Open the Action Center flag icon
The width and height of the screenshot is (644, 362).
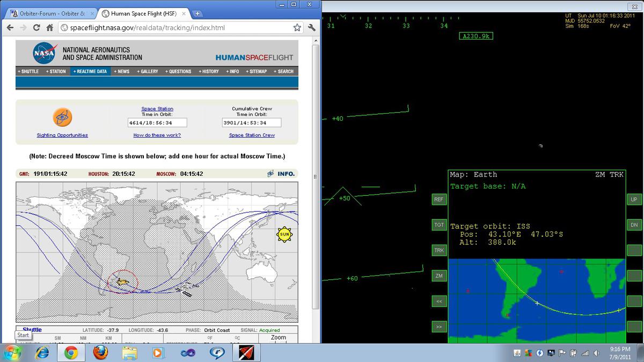pos(562,353)
